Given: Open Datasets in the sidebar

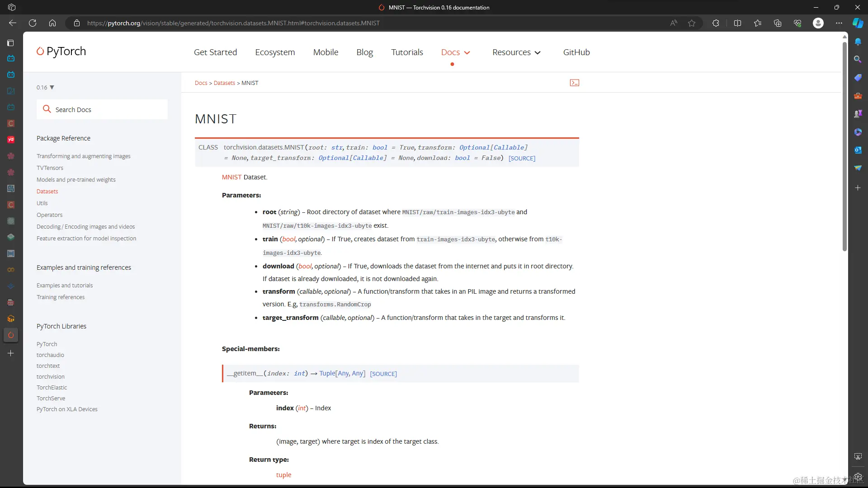Looking at the screenshot, I should tap(47, 192).
